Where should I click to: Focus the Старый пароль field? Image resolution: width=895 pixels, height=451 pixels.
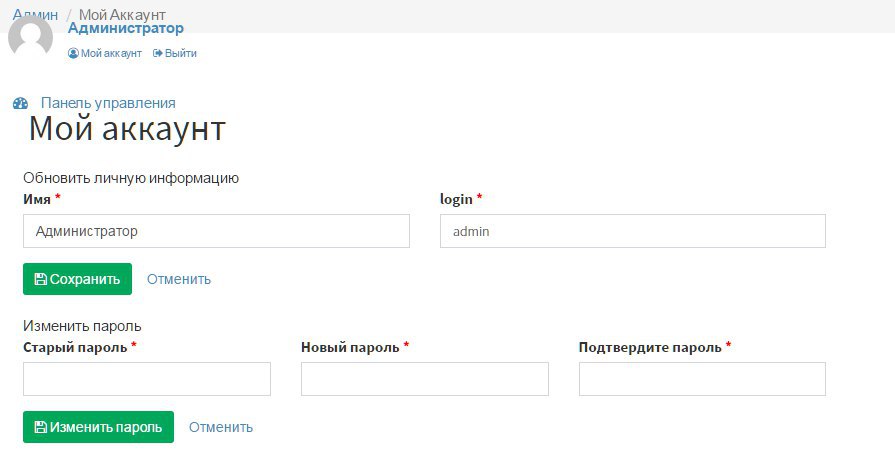coord(147,378)
